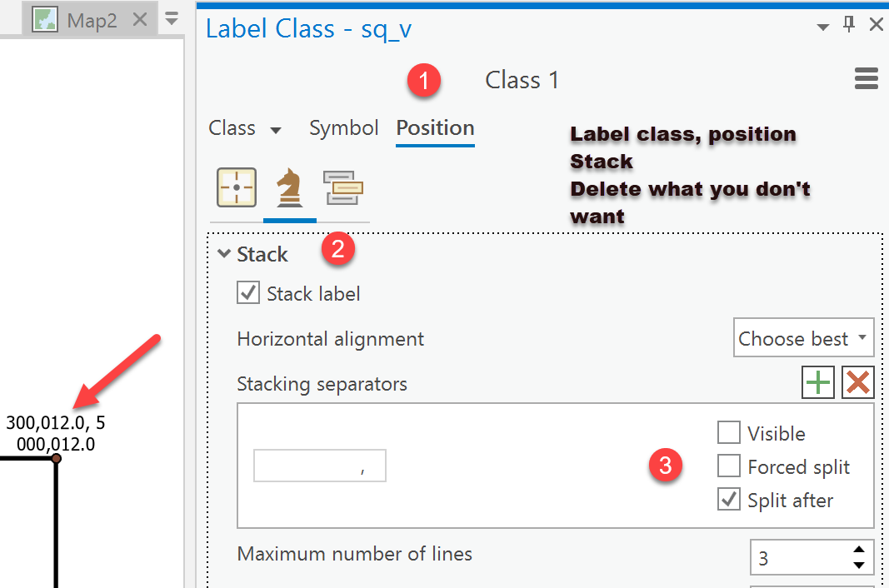Open the Conflict resolution icon
The width and height of the screenshot is (889, 588).
pos(343,187)
